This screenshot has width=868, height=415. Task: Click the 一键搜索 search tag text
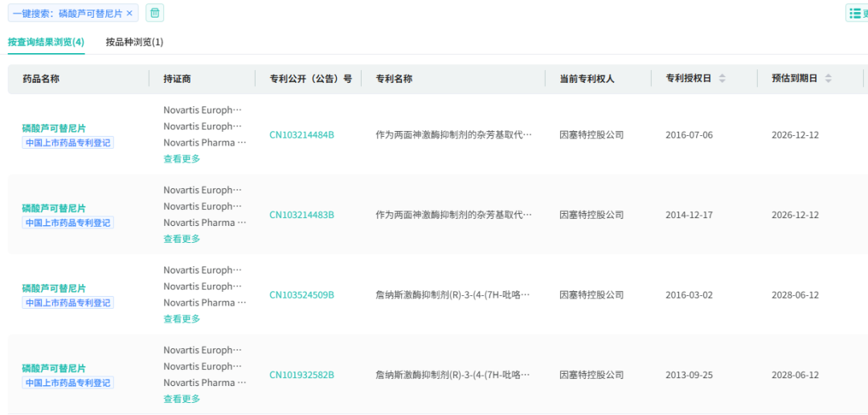pos(68,14)
